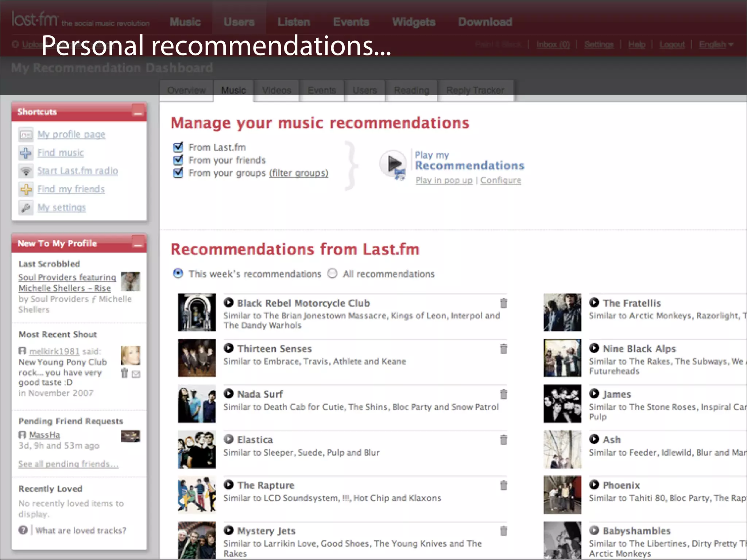
Task: Click the play icon next to Nada Surf
Action: 229,394
